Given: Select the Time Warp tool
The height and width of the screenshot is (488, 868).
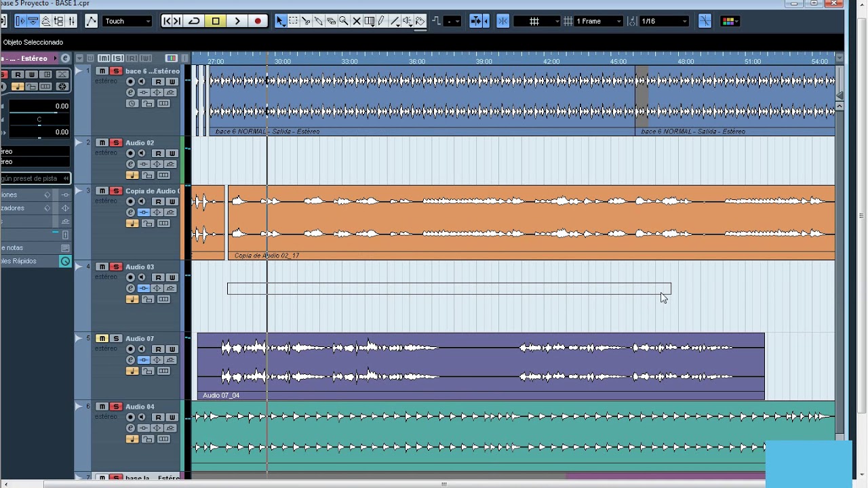Looking at the screenshot, I should tap(370, 21).
